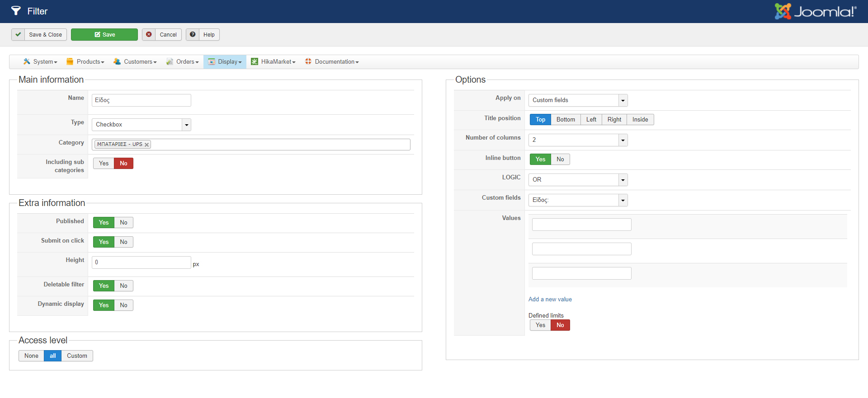Click the HikaMarket green icon
The image size is (868, 398).
tap(255, 61)
